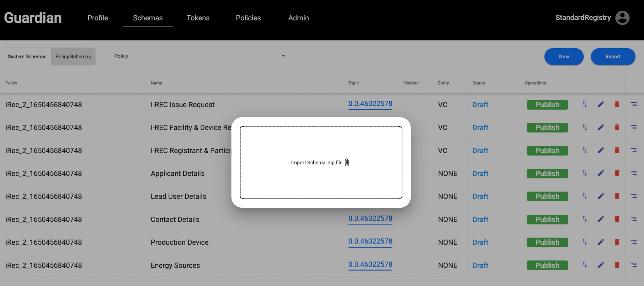Edit the Lead User Details schema with the pencil

pos(601,196)
